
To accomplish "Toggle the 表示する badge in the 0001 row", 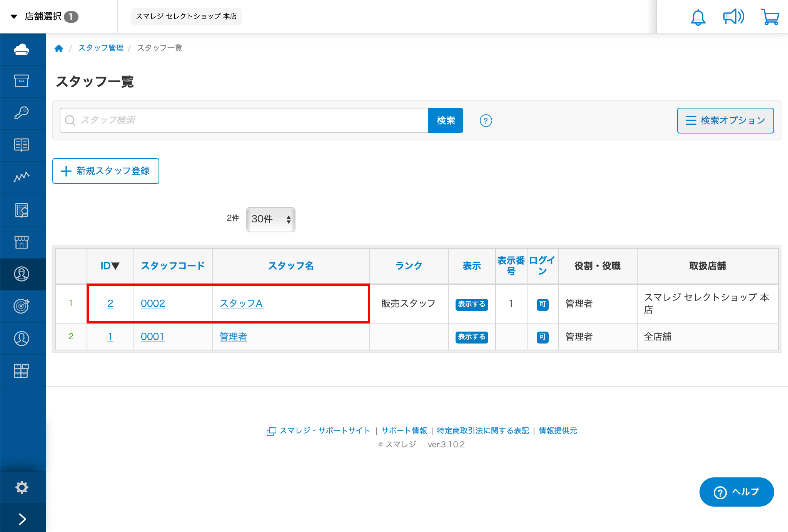I will click(x=472, y=337).
